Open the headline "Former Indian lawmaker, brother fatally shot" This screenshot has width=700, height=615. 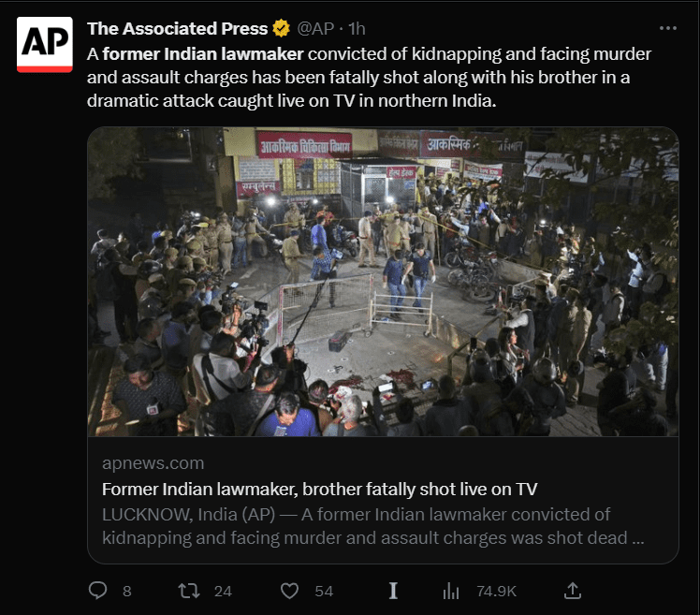click(319, 489)
